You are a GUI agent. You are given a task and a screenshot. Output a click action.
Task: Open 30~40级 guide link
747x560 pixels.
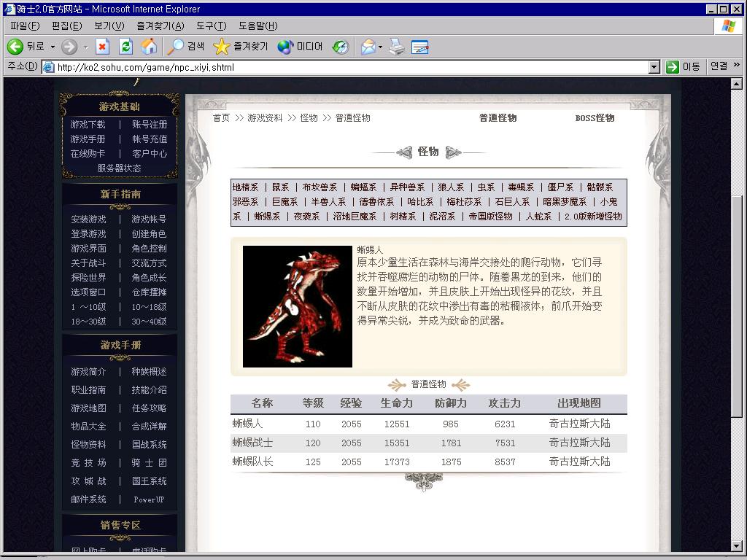(149, 322)
